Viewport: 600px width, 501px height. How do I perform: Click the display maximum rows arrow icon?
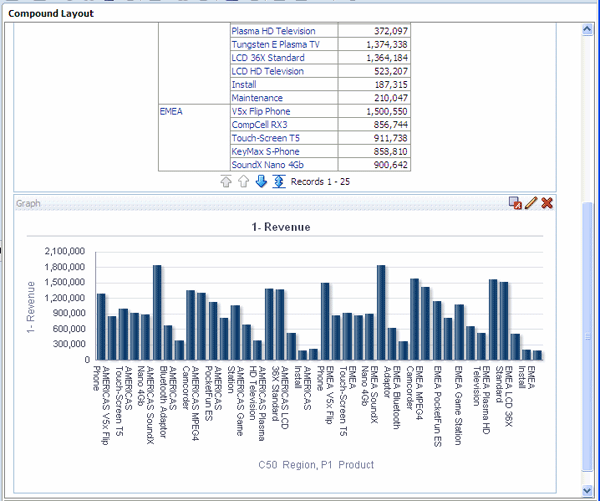279,181
